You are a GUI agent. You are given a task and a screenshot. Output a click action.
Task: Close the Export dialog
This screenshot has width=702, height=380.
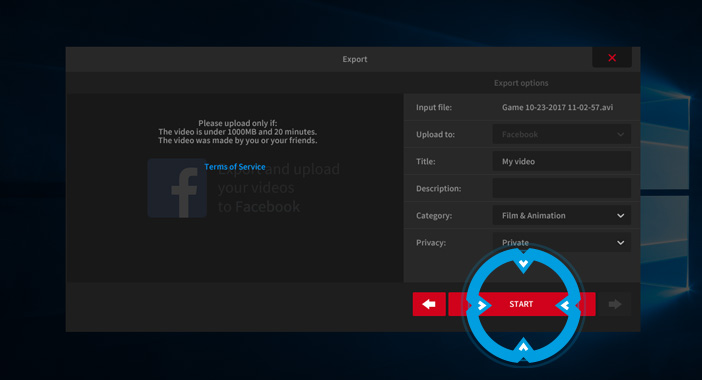pos(612,58)
